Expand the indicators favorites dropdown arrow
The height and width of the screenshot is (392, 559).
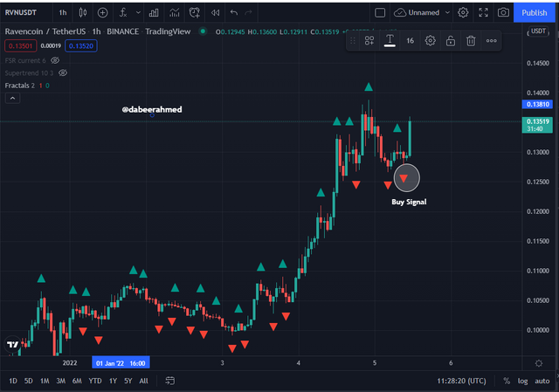coord(138,13)
